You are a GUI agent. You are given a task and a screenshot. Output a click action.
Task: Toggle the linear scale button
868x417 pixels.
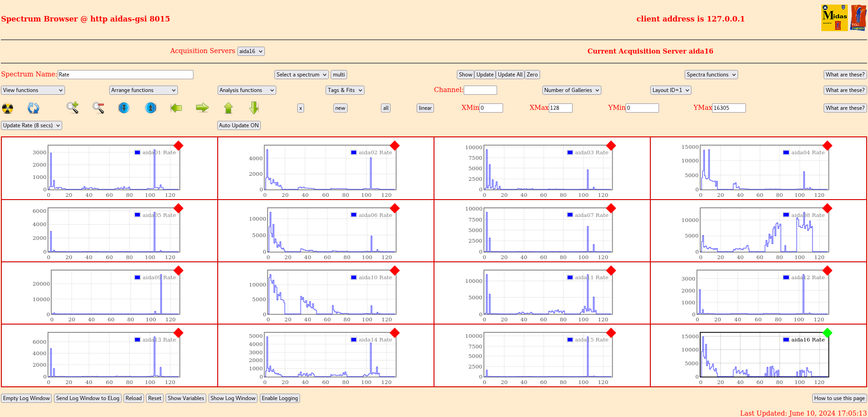click(425, 108)
